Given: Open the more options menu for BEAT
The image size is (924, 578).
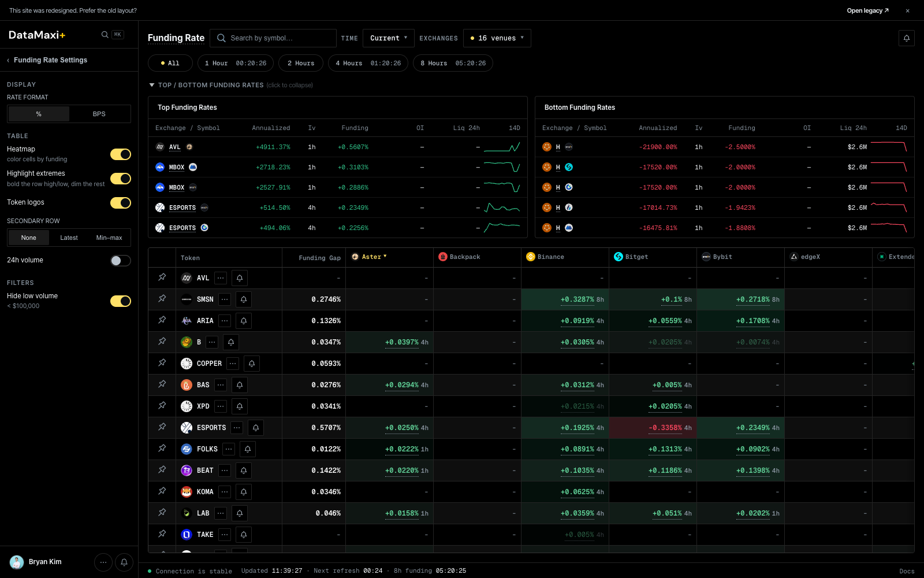Looking at the screenshot, I should [225, 470].
